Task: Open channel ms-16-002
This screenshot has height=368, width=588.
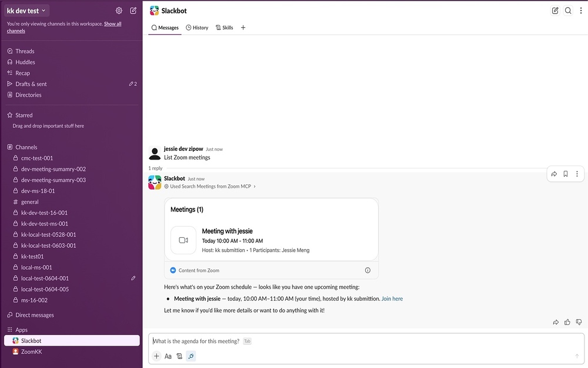Action: (34, 300)
